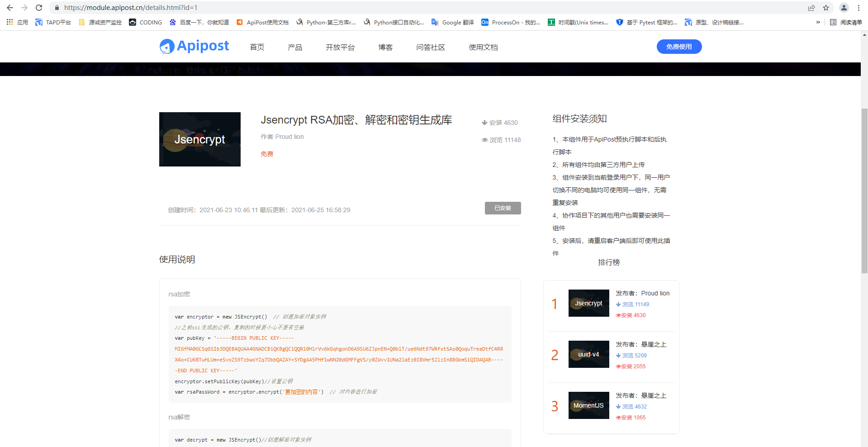Click the Jsencrypt RSA加密 title
This screenshot has width=868, height=447.
click(x=356, y=120)
